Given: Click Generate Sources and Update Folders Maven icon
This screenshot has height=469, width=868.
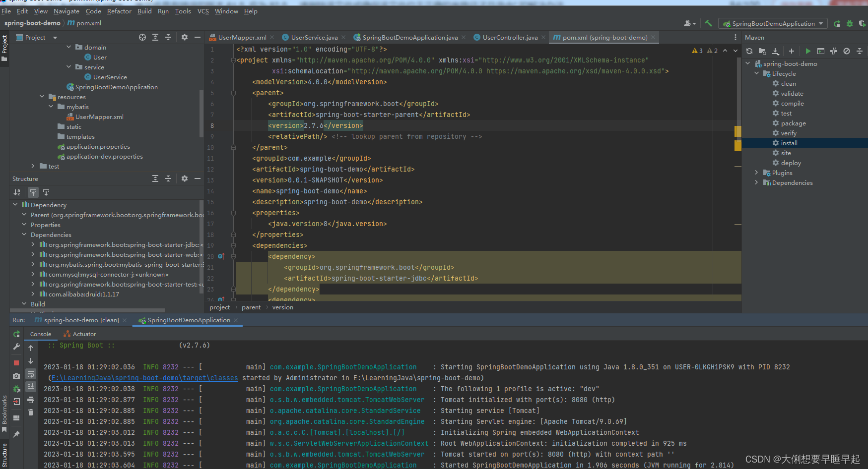Looking at the screenshot, I should (762, 51).
